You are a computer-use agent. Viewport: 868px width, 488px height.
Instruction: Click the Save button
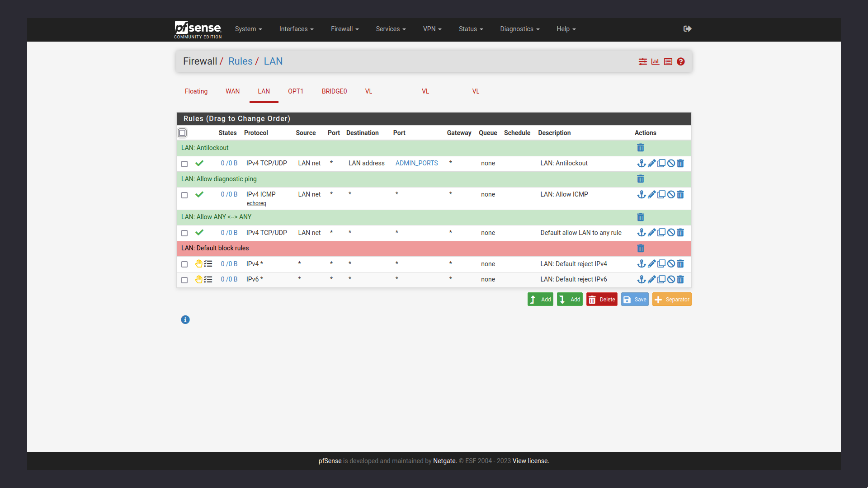point(635,299)
